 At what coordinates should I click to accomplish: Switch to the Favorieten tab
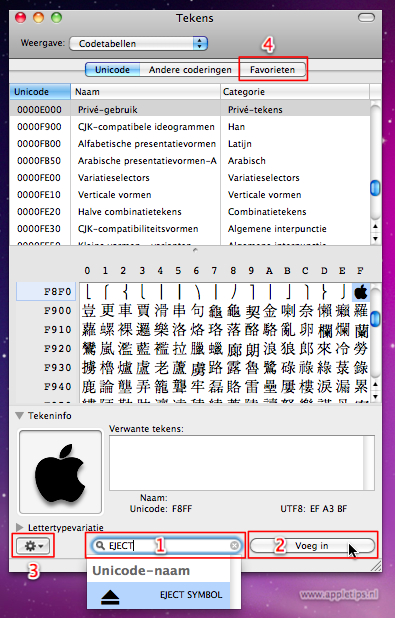272,70
